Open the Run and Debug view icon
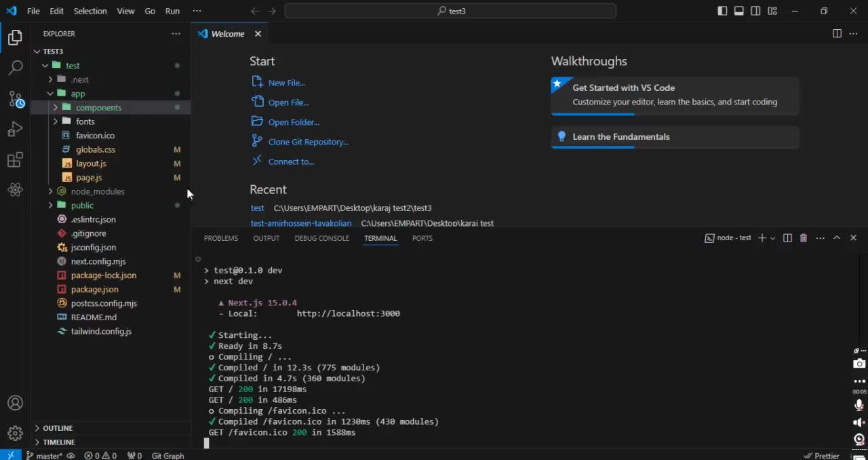Screen dimensions: 868x460 pos(15,129)
